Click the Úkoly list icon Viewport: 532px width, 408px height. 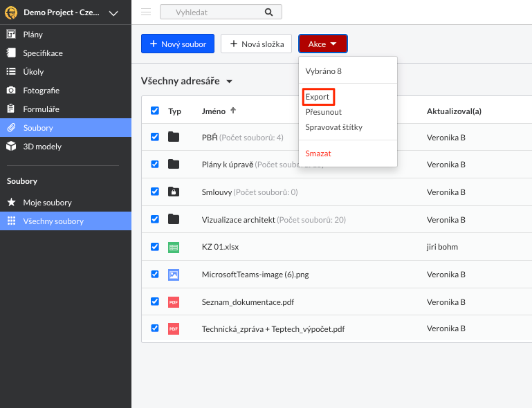11,71
